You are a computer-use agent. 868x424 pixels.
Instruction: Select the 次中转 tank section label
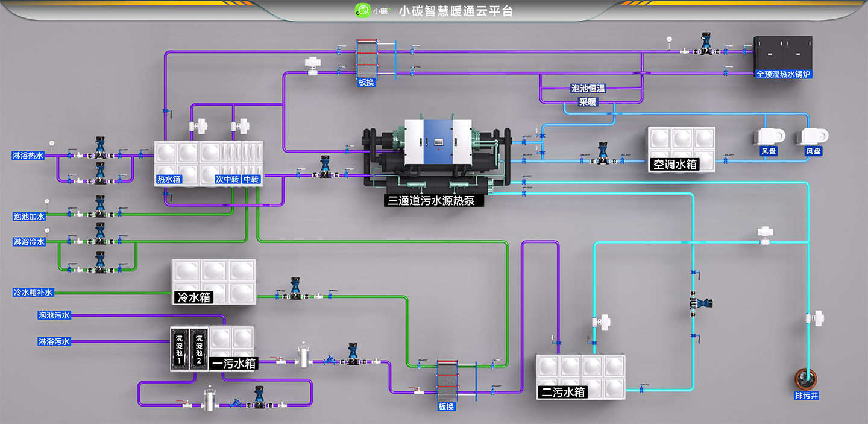[x=228, y=179]
